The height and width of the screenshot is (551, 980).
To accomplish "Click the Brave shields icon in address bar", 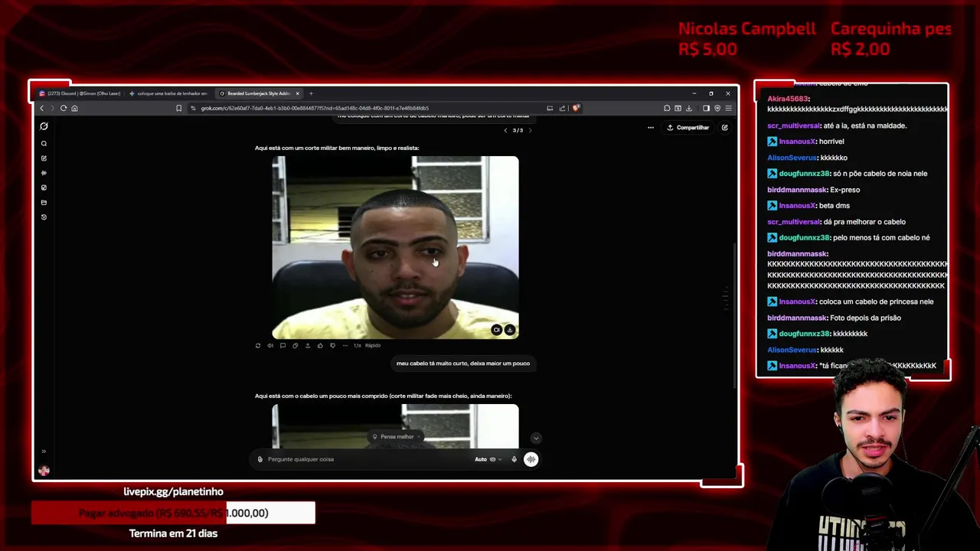I will [576, 108].
